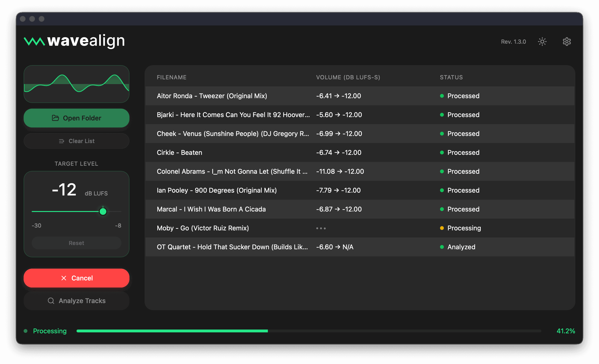The image size is (599, 364).
Task: Click the Analyzed status text
Action: pyautogui.click(x=461, y=247)
